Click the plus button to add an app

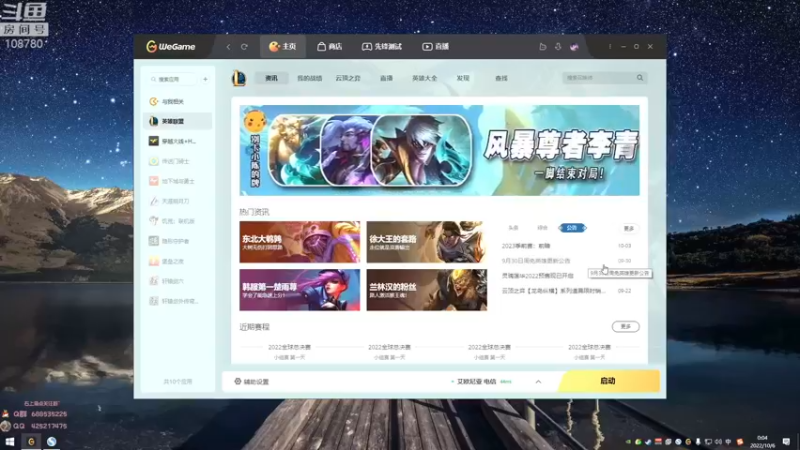[205, 79]
